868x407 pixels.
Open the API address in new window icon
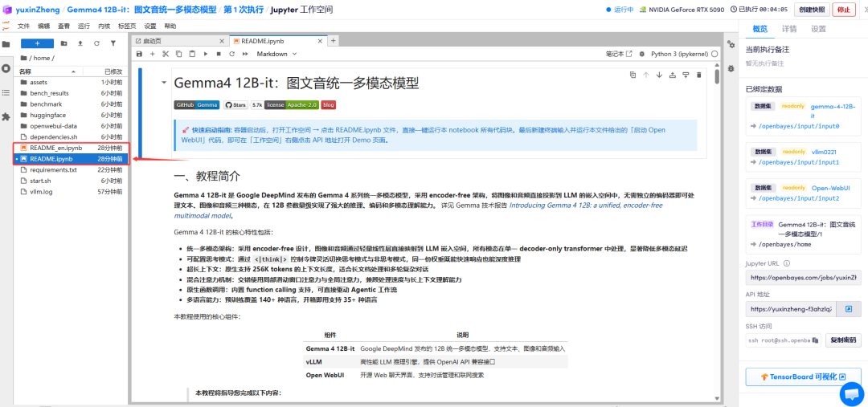coord(848,309)
